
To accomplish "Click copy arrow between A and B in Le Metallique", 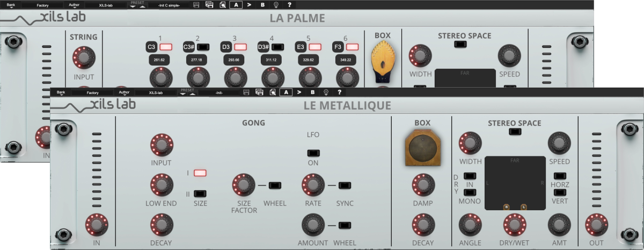I will [299, 92].
